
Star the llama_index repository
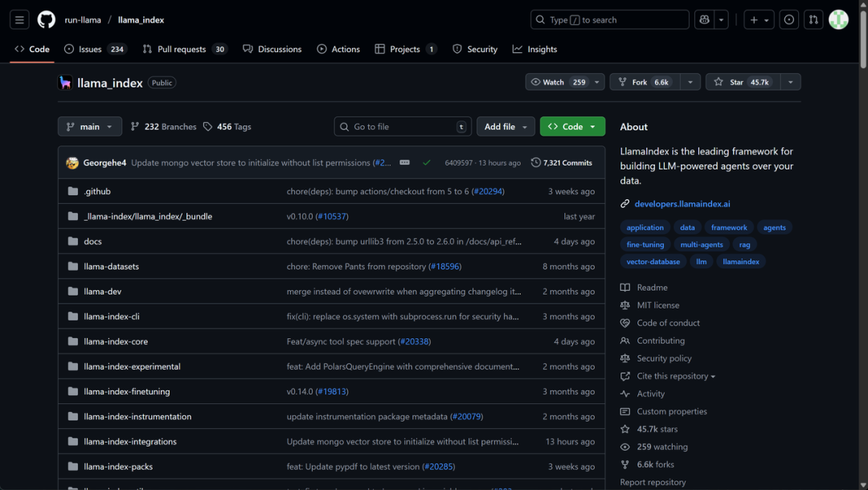click(x=743, y=82)
